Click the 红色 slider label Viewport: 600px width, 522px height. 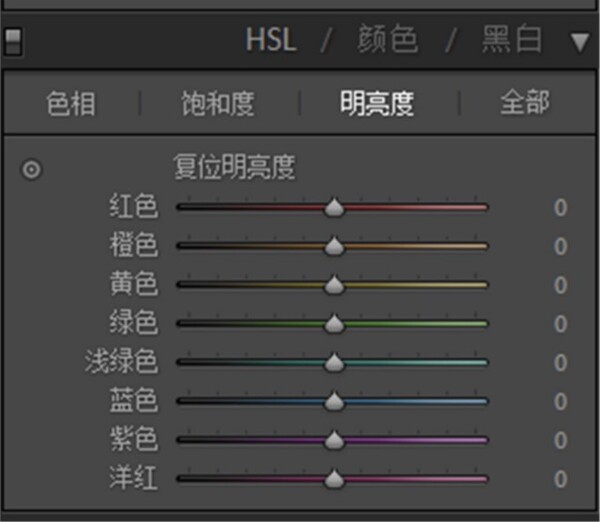point(134,206)
